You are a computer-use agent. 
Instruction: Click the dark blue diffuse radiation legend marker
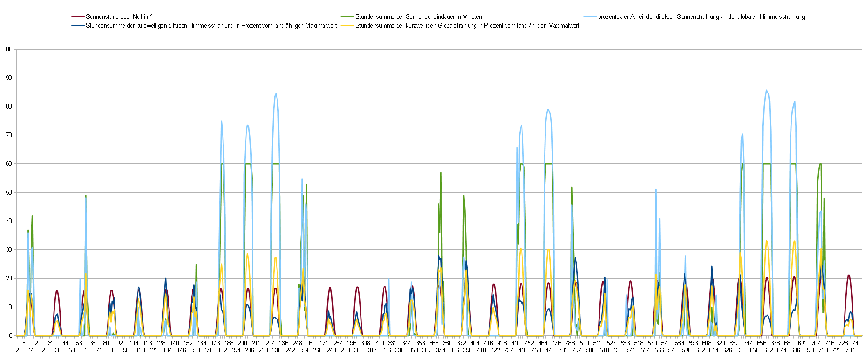(78, 26)
